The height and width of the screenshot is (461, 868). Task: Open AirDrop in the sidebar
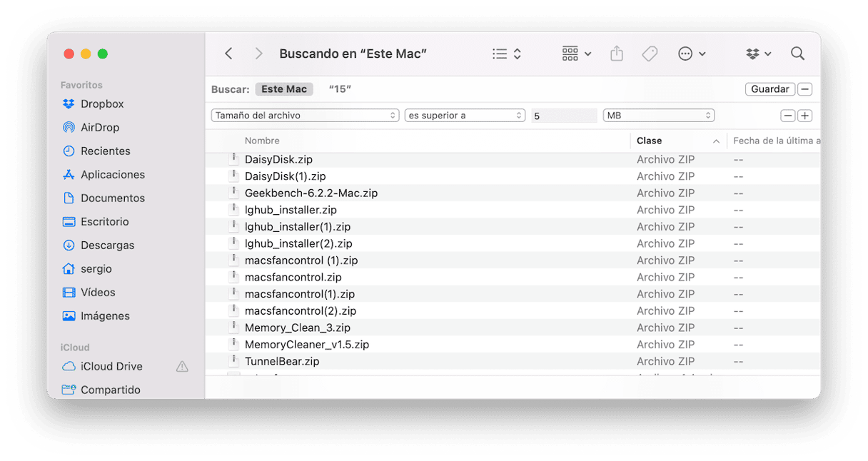pyautogui.click(x=100, y=127)
